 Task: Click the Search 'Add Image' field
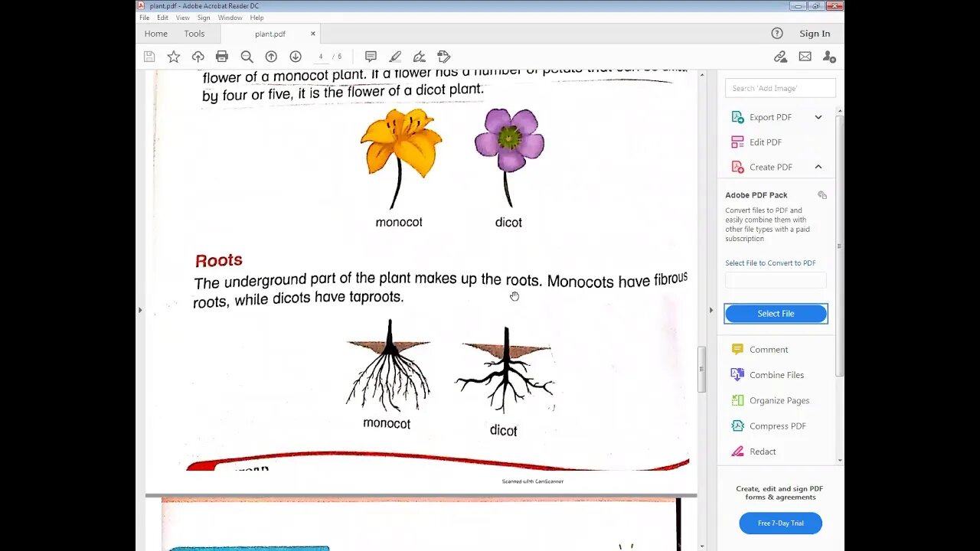coord(780,88)
